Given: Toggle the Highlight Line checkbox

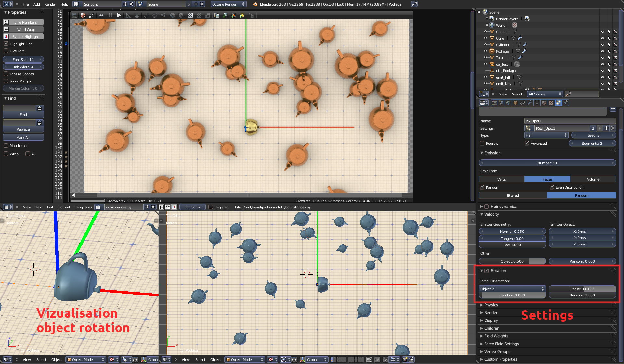Looking at the screenshot, I should [6, 44].
